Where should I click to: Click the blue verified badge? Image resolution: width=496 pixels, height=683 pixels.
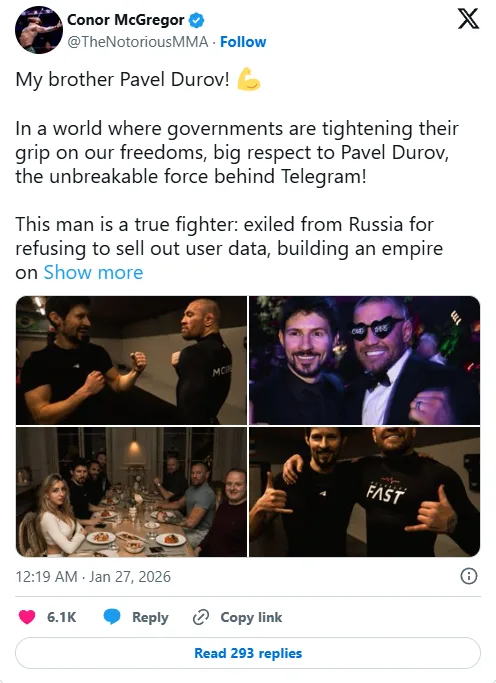(x=196, y=20)
